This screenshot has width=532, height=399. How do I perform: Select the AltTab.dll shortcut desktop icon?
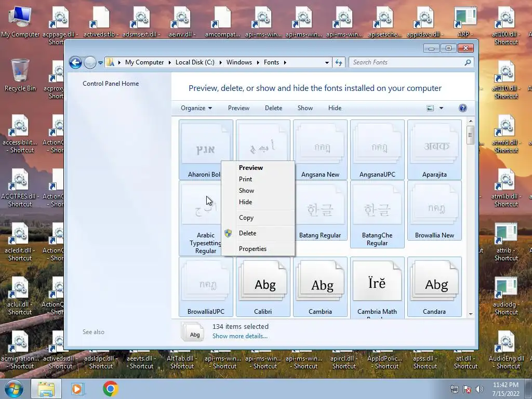click(182, 360)
